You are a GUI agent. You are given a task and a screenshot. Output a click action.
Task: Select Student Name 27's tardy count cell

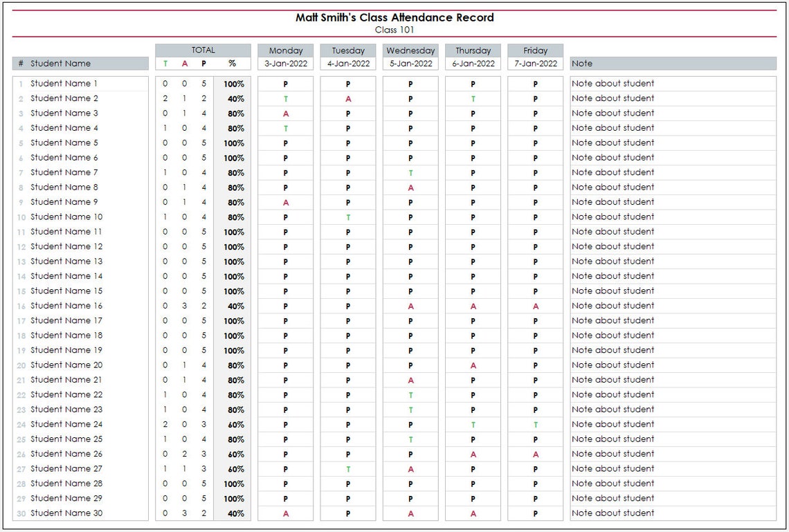[165, 468]
